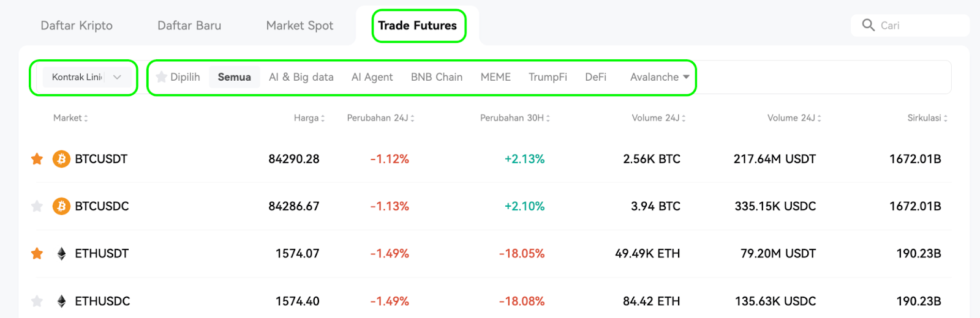Select the MEME category filter

tap(496, 77)
